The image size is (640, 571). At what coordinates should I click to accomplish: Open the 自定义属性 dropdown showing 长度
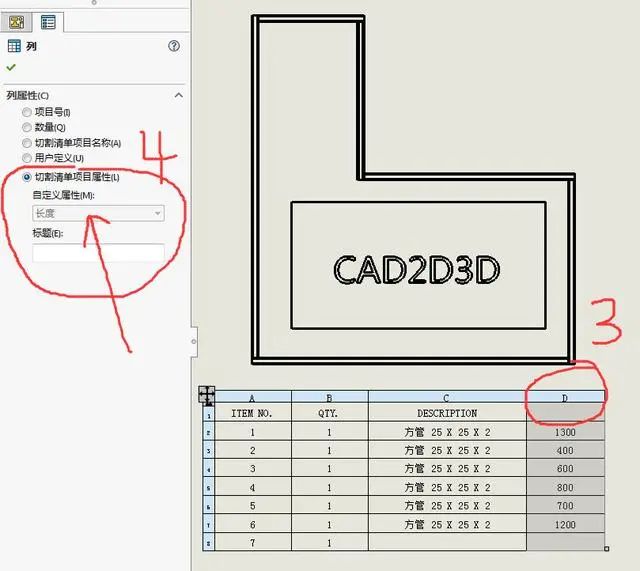(x=98, y=213)
